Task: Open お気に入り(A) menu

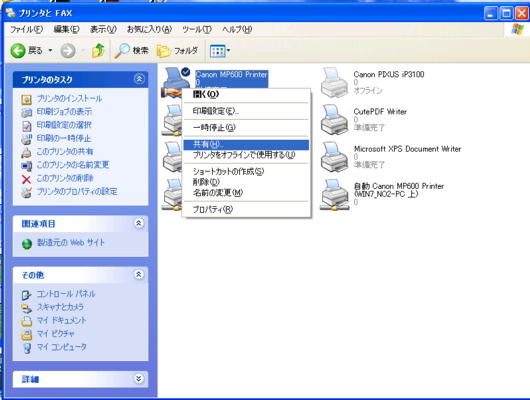Action: [x=149, y=29]
